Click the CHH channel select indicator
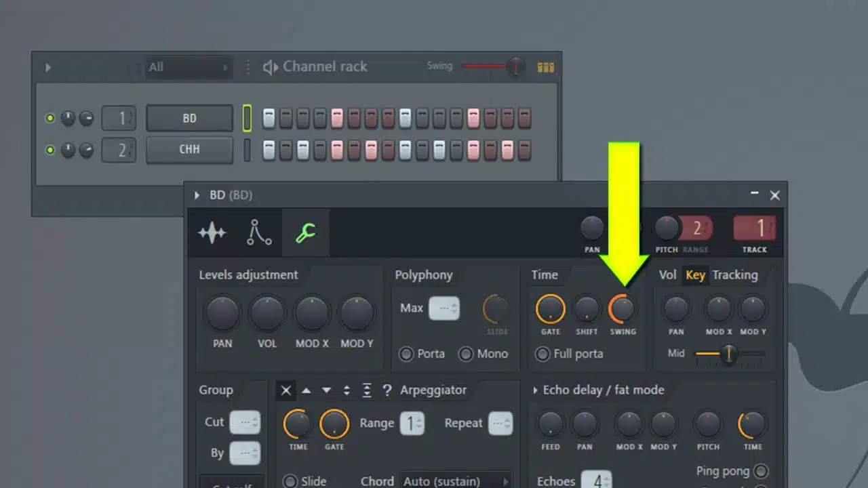868x488 pixels. tap(247, 150)
